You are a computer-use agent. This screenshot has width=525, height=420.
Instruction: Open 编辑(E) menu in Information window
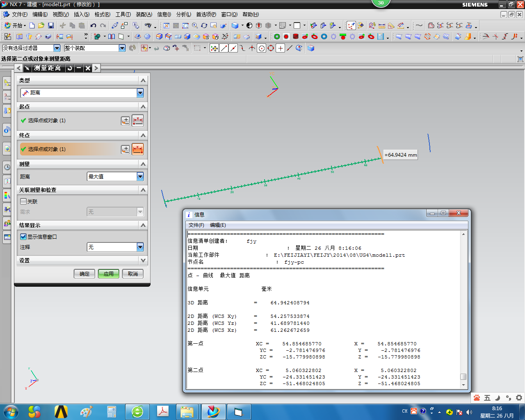(218, 225)
